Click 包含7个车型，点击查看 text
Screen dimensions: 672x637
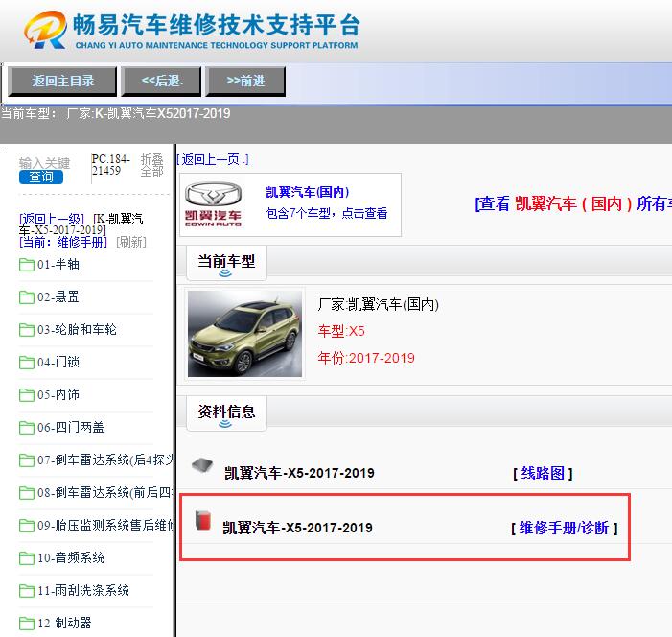tap(327, 213)
